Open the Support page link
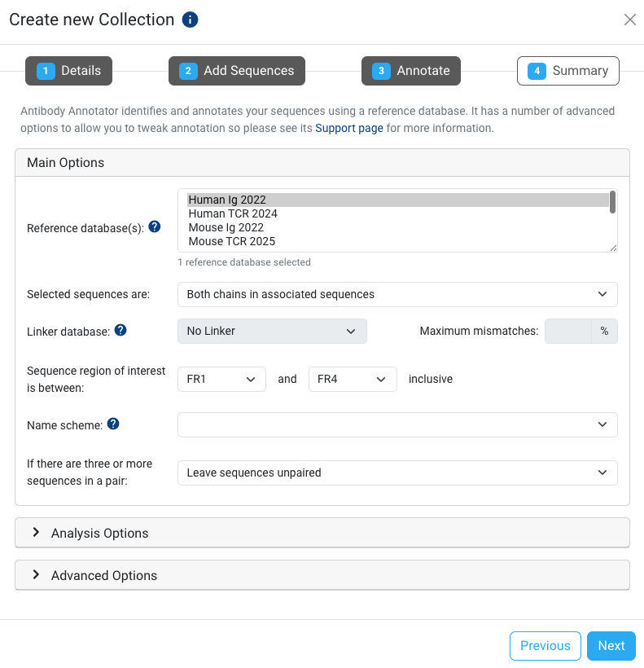The image size is (644, 668). tap(349, 128)
